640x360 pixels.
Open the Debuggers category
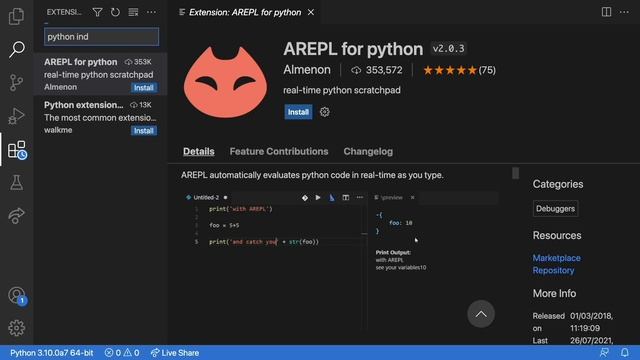pyautogui.click(x=556, y=209)
